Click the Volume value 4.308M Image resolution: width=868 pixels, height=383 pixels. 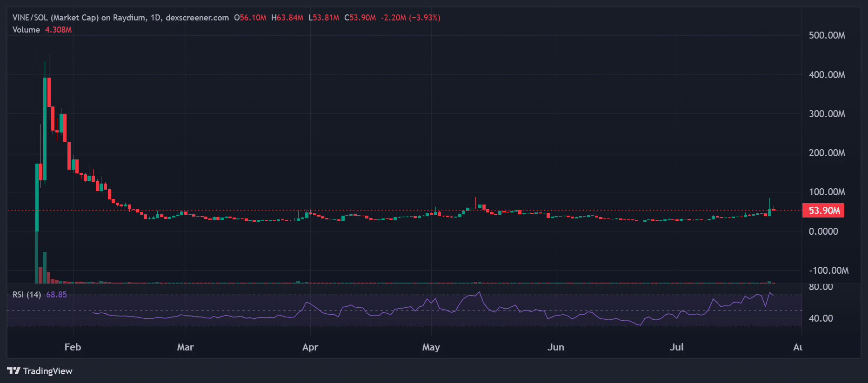(x=58, y=30)
